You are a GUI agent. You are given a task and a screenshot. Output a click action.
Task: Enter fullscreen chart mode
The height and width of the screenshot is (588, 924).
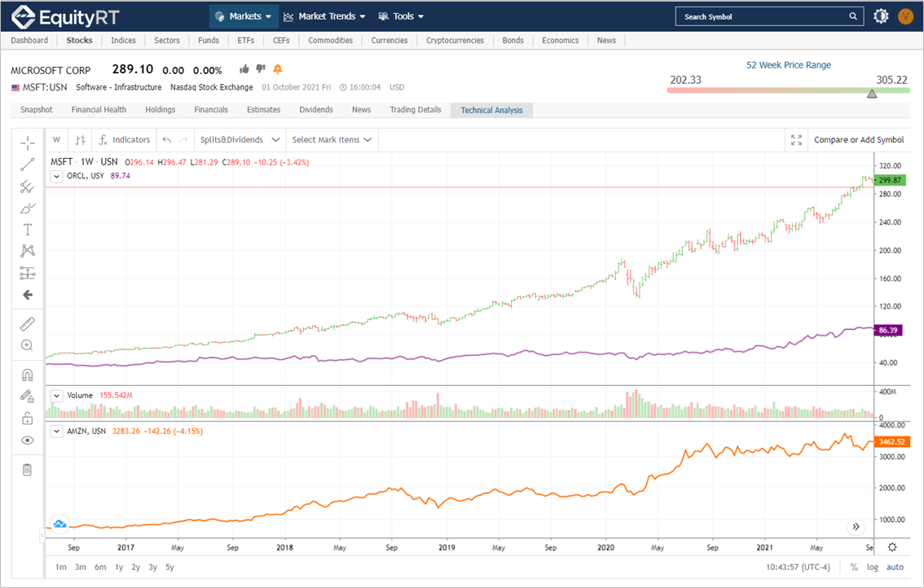(796, 139)
